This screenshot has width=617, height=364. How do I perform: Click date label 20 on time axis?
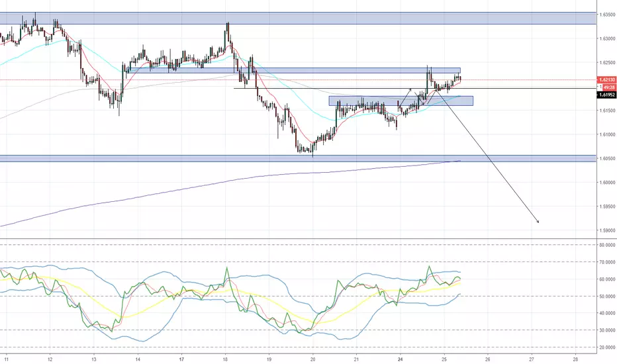pos(313,359)
